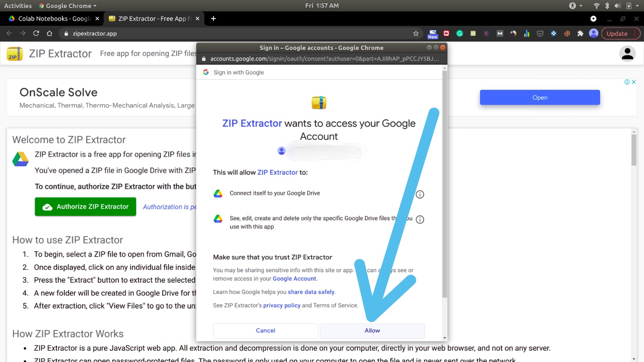Click the 'Authorization is' italic link
The height and width of the screenshot is (362, 644).
click(170, 207)
